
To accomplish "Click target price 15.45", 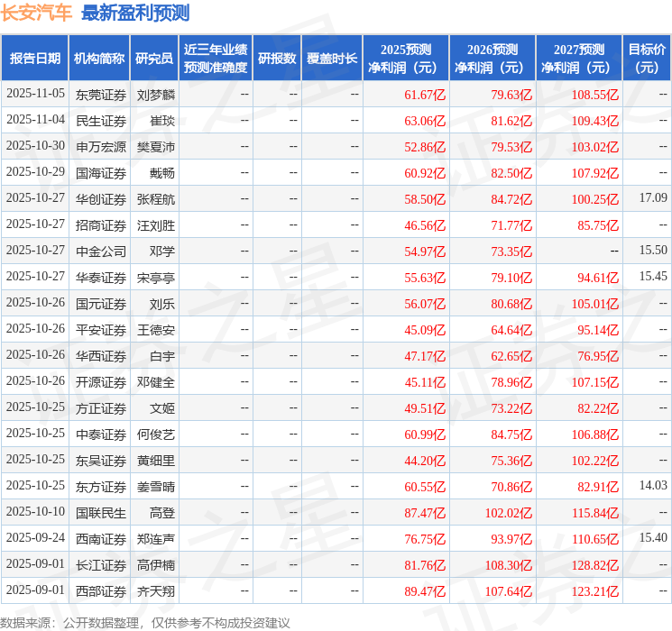I will click(653, 276).
